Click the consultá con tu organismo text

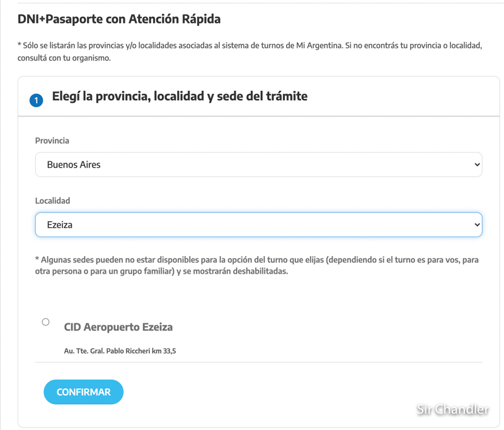64,59
